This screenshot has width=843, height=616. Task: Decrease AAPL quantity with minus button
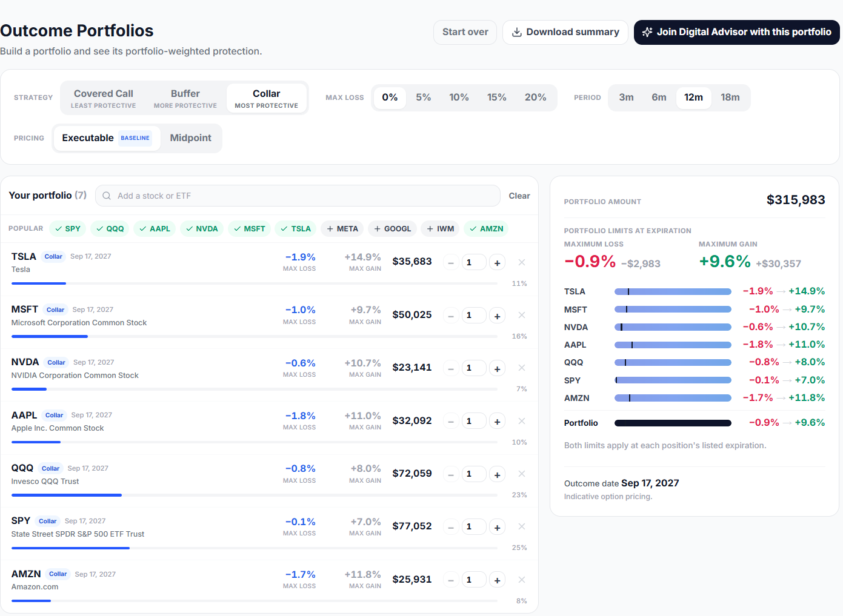click(x=451, y=422)
